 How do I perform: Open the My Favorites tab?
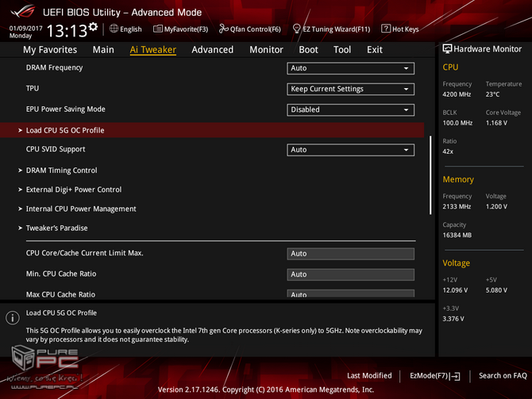50,50
